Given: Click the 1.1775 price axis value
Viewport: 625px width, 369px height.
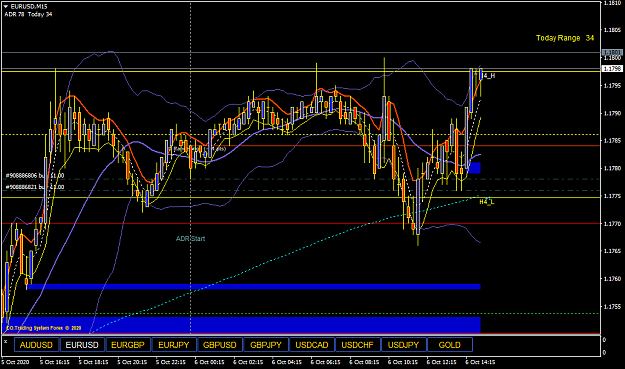Looking at the screenshot, I should point(612,196).
